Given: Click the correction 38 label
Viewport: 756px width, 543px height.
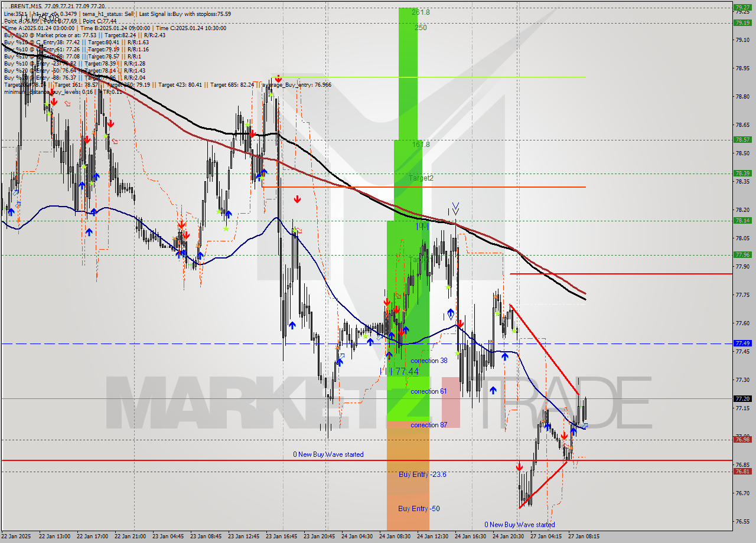Looking at the screenshot, I should [429, 361].
